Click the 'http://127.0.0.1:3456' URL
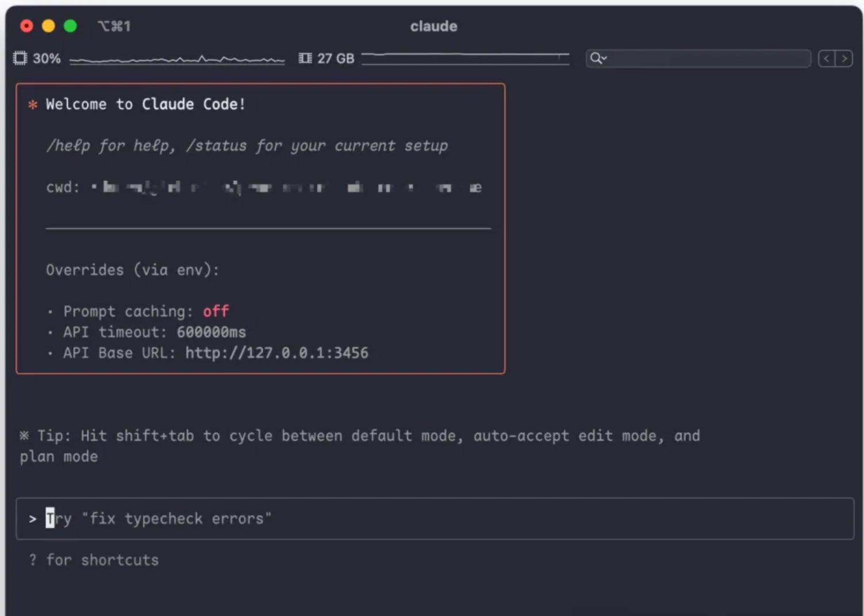The image size is (864, 616). click(x=277, y=353)
